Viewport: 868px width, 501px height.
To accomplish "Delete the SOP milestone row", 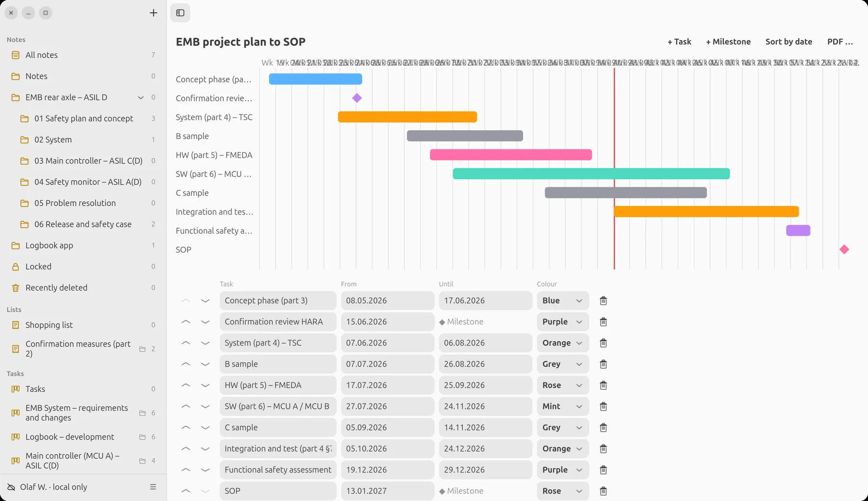I will pos(603,491).
